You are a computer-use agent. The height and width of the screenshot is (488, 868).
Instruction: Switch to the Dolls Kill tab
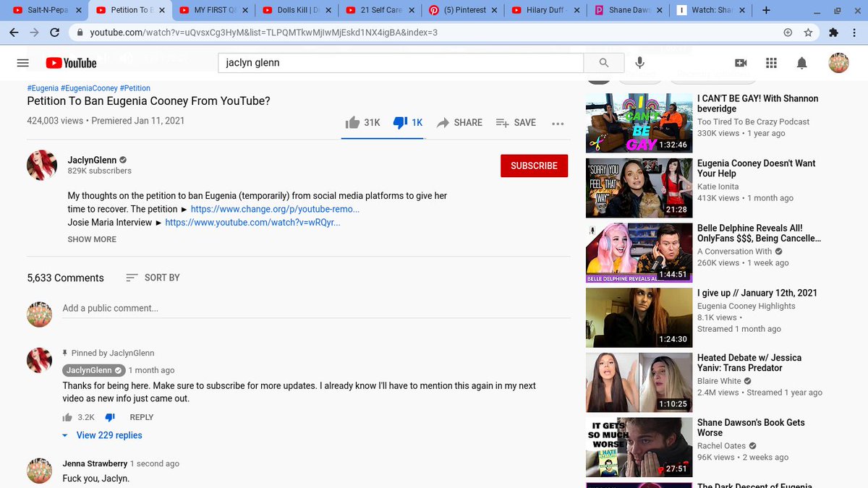pos(297,10)
